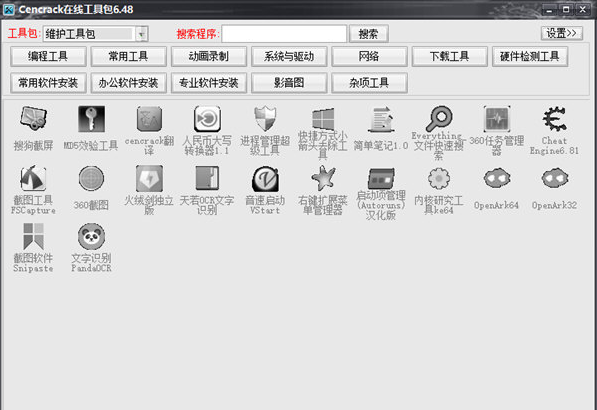
Task: Open the OpenArk64 icon
Action: coord(496,178)
